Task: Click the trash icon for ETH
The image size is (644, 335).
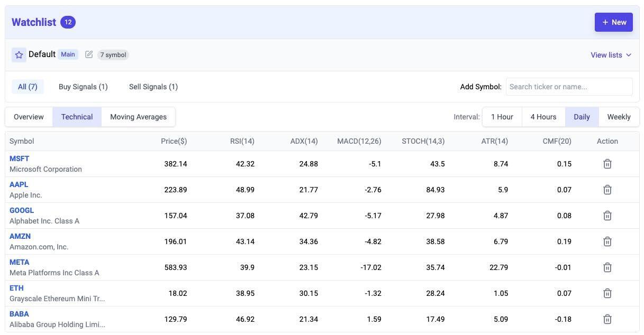Action: tap(607, 293)
